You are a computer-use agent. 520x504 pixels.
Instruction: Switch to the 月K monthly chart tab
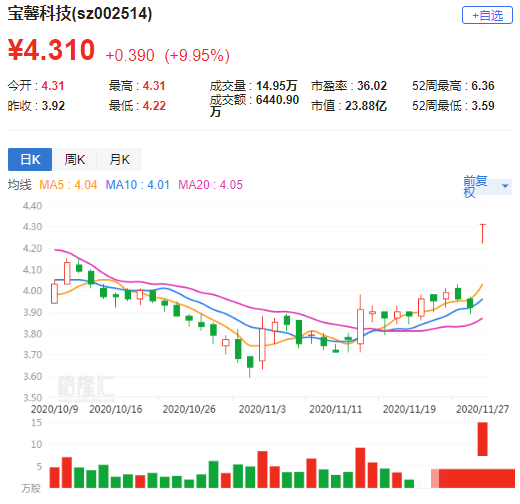pos(120,159)
